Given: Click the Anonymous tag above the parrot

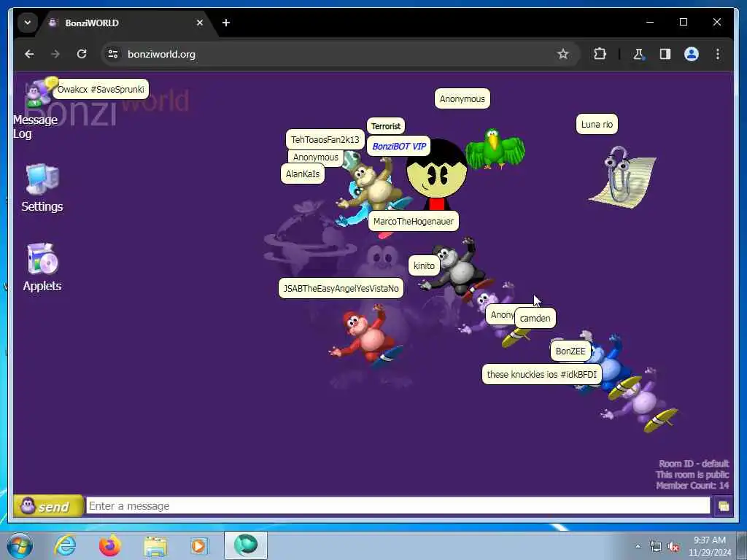Looking at the screenshot, I should (x=462, y=98).
